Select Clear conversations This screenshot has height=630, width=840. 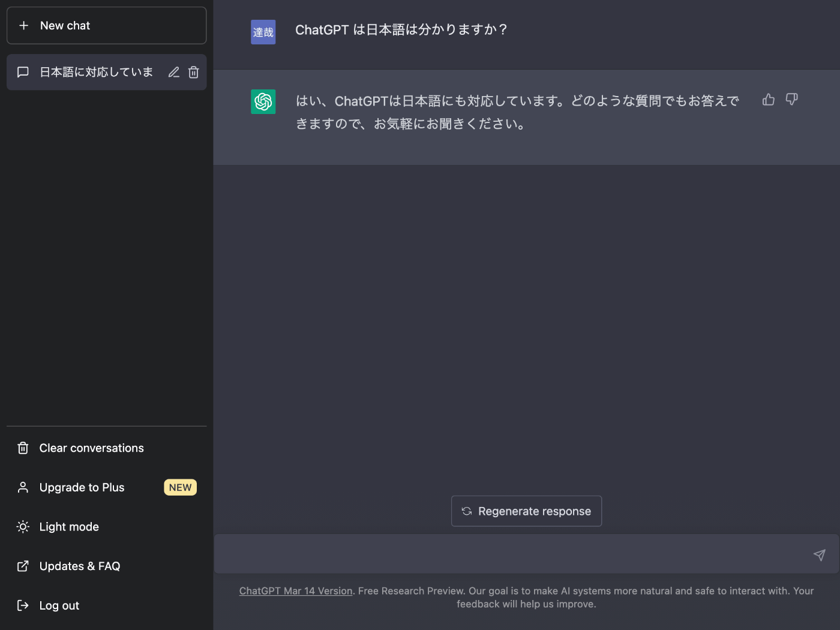point(106,448)
